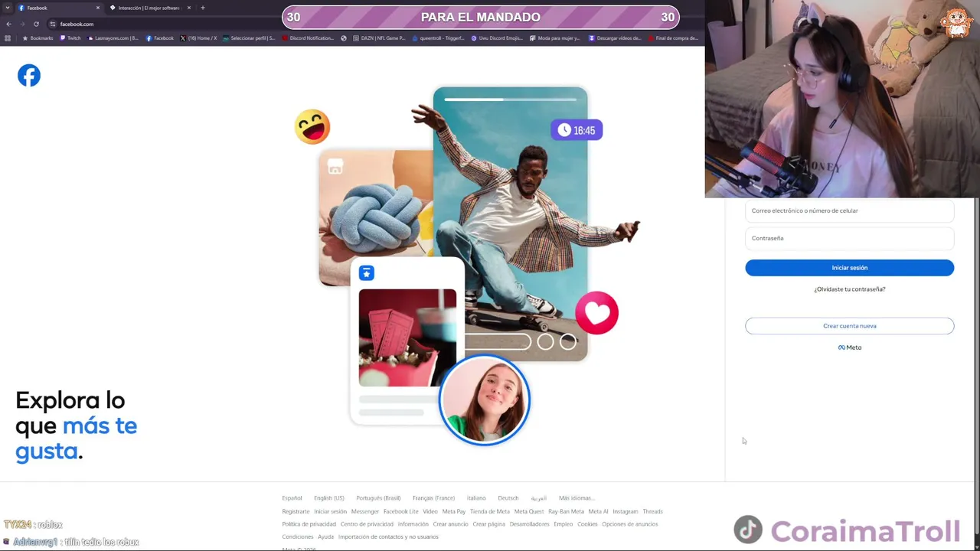Open the Ayuda footer link
This screenshot has width=980, height=551.
click(326, 536)
